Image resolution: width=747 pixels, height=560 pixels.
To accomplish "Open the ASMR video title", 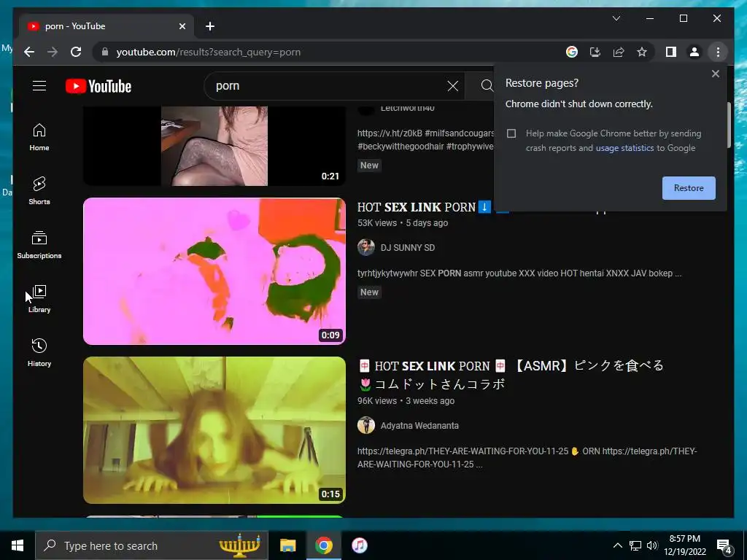I will click(x=510, y=375).
